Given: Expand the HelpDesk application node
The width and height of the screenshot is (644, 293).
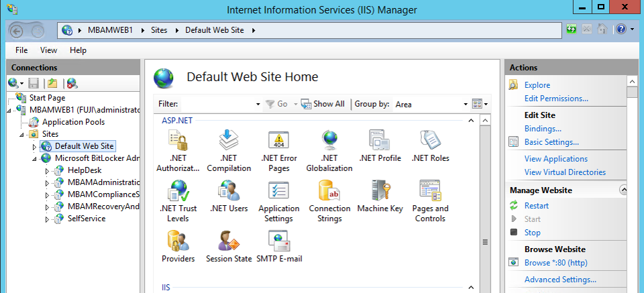Looking at the screenshot, I should point(47,171).
